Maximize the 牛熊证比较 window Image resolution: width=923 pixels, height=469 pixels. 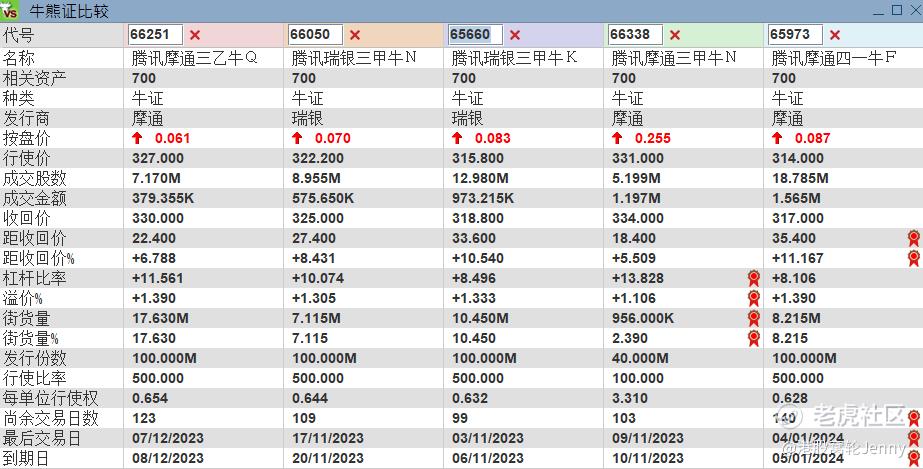click(x=897, y=10)
